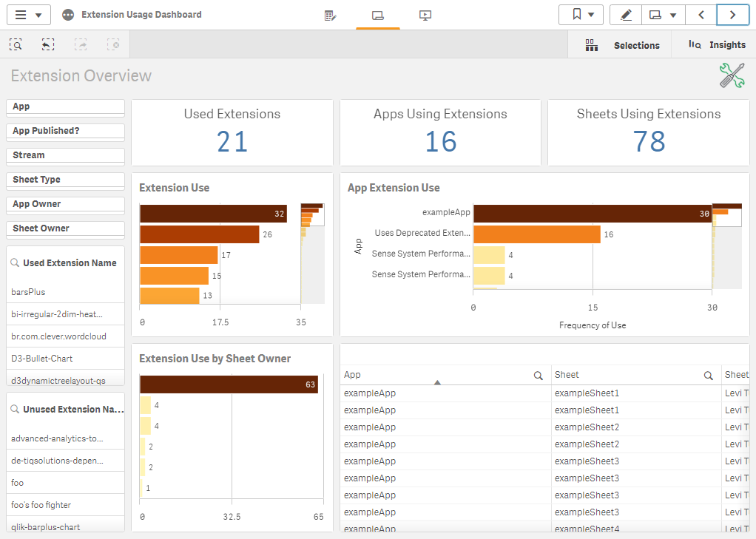Click the Edit sheet pencil icon
This screenshot has height=539, width=756.
coord(626,15)
